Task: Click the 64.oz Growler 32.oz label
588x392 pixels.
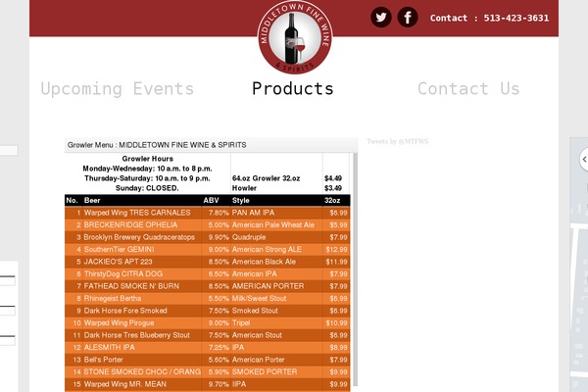Action: pyautogui.click(x=266, y=178)
